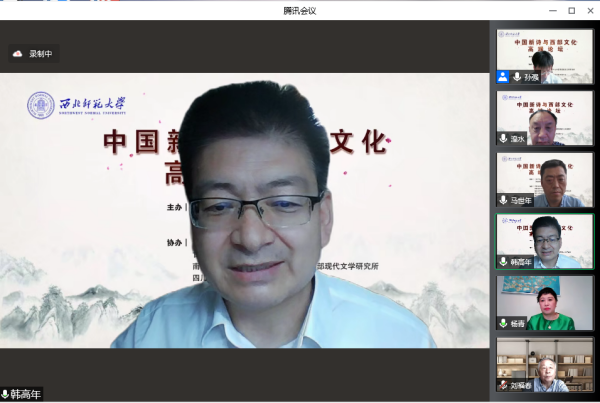Image resolution: width=600 pixels, height=403 pixels.
Task: Click the cloud recording icon
Action: click(17, 54)
